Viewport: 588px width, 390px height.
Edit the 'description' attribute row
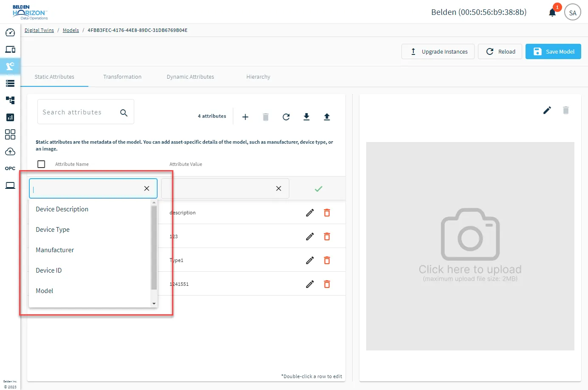coord(310,213)
